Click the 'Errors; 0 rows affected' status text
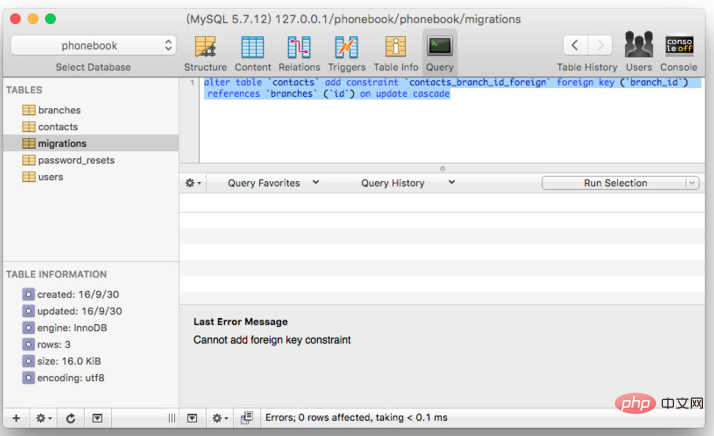Screen dimensions: 714x436 point(357,418)
